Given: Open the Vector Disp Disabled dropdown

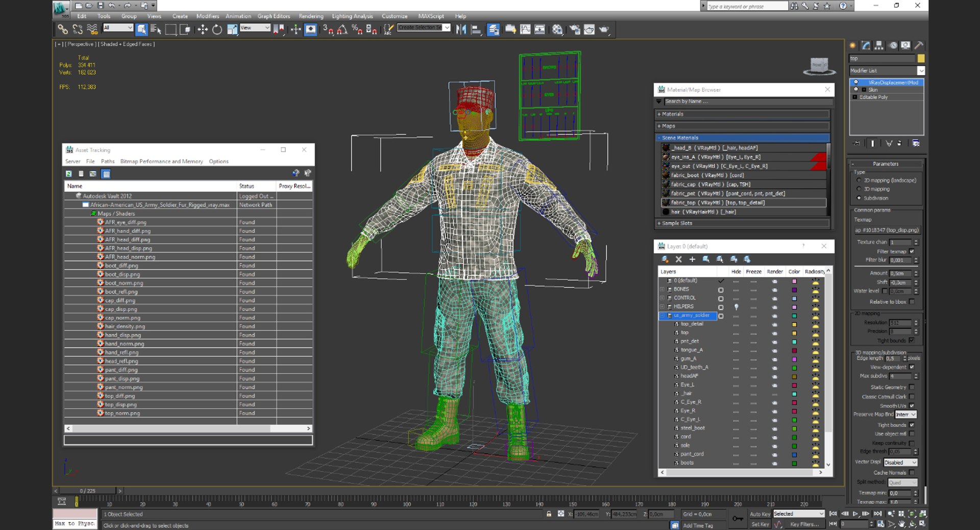Looking at the screenshot, I should tap(900, 463).
